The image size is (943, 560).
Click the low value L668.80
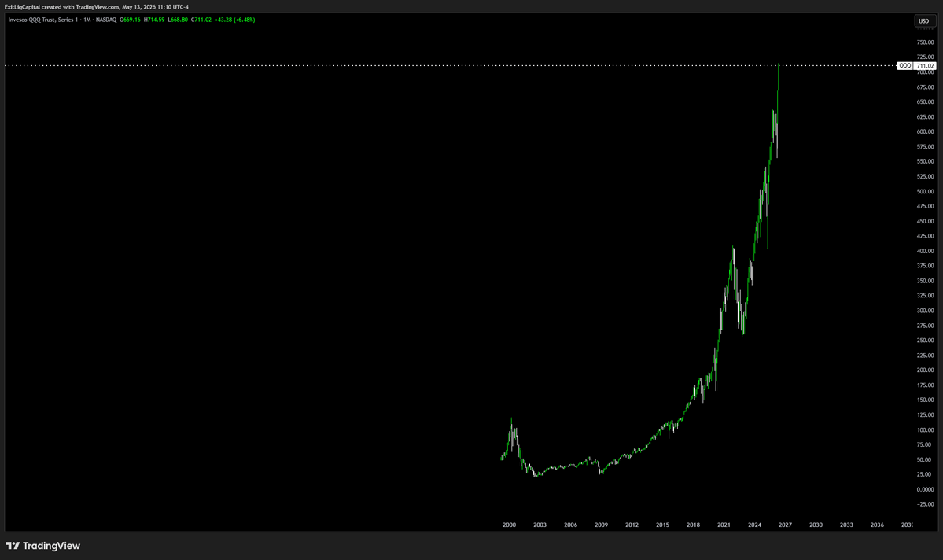coord(178,20)
